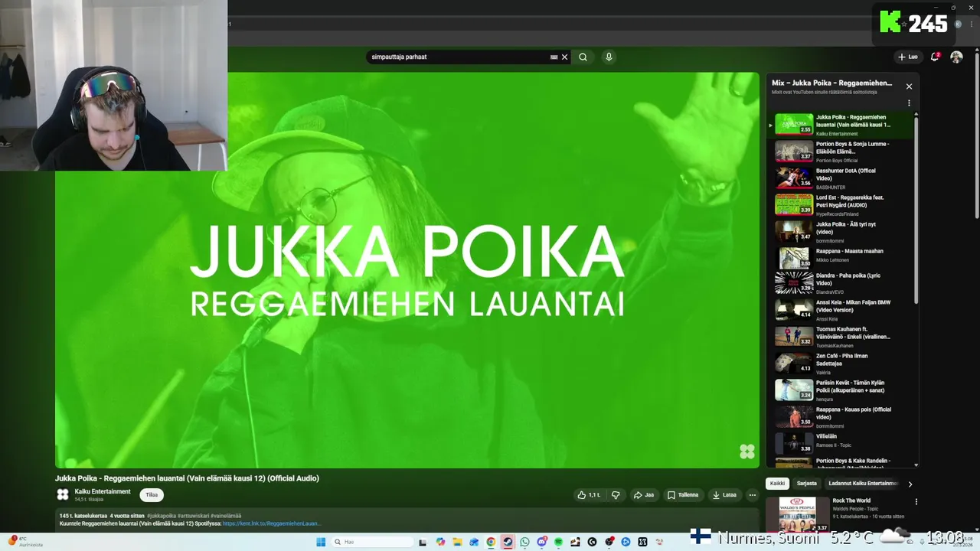Screen dimensions: 980x551
Task: Expand more filter chips with arrow
Action: (x=910, y=484)
